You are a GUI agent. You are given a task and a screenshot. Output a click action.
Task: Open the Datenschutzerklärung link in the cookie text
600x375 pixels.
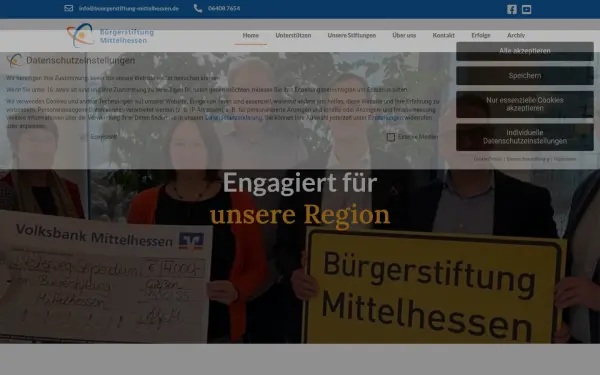(233, 117)
